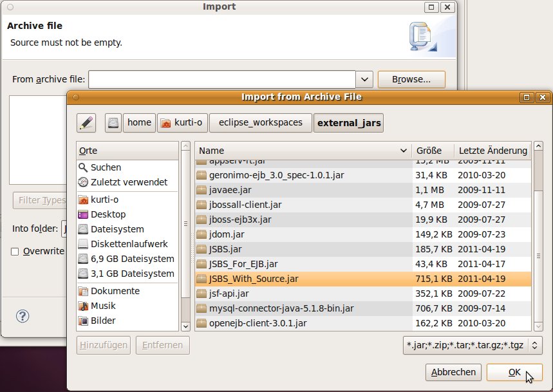Jump to the home path button
Screen dimensions: 553x392
click(x=139, y=122)
